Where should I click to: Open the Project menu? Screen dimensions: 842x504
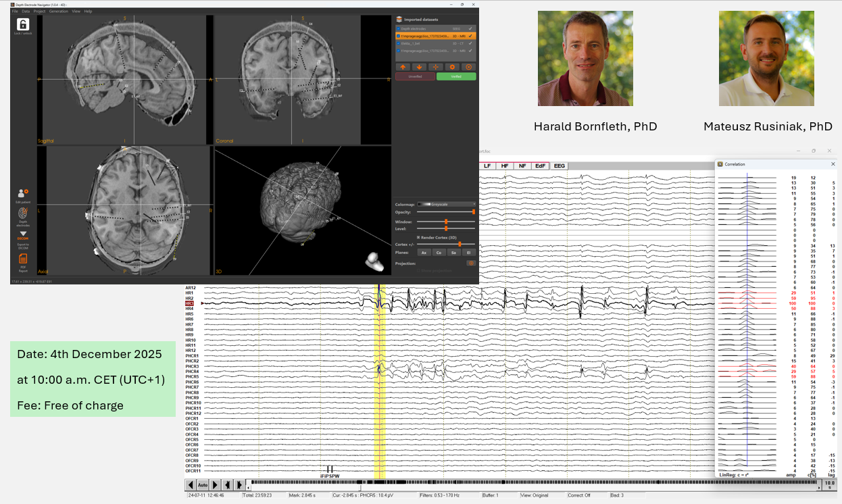pos(39,11)
